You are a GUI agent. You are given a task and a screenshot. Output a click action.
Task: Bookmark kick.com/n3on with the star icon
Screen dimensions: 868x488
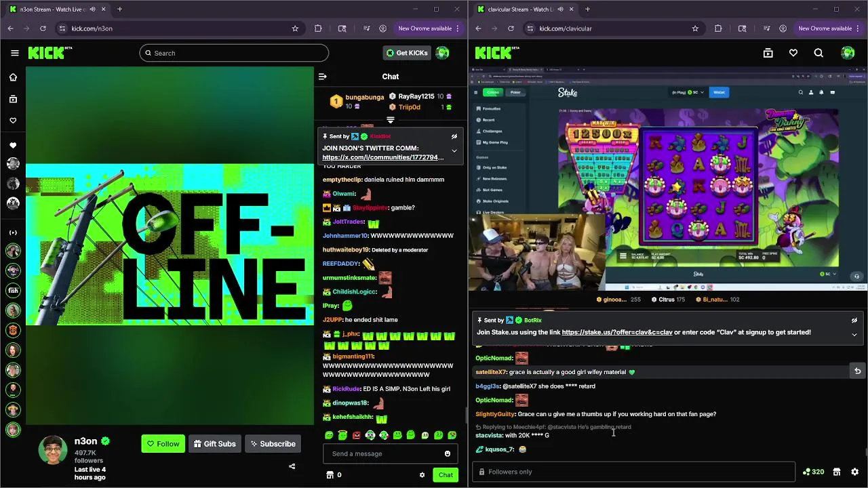[295, 28]
